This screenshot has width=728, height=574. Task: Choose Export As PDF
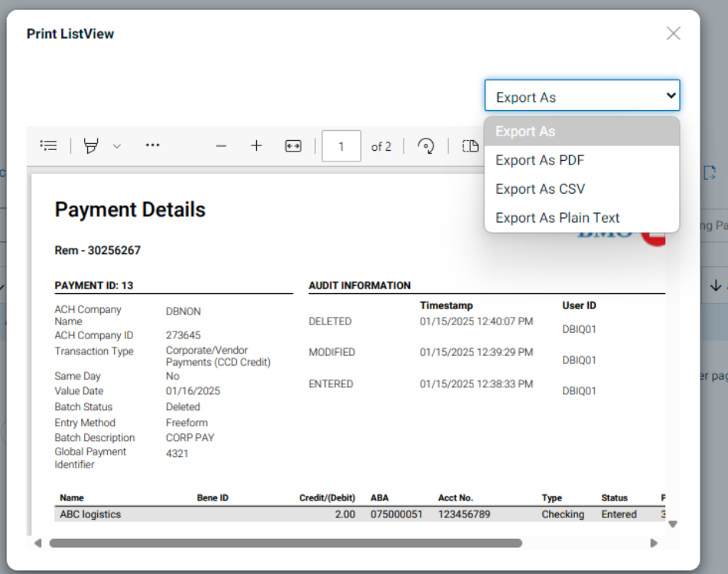(582, 161)
